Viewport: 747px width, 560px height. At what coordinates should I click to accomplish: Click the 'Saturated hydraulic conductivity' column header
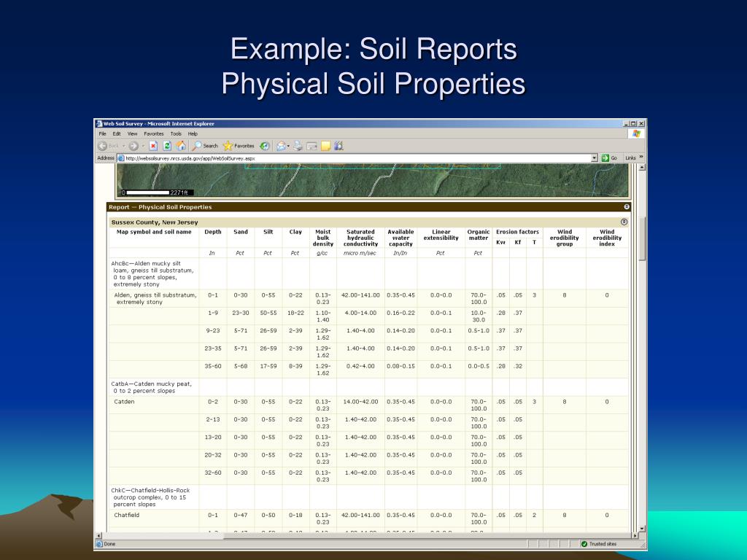click(x=360, y=238)
